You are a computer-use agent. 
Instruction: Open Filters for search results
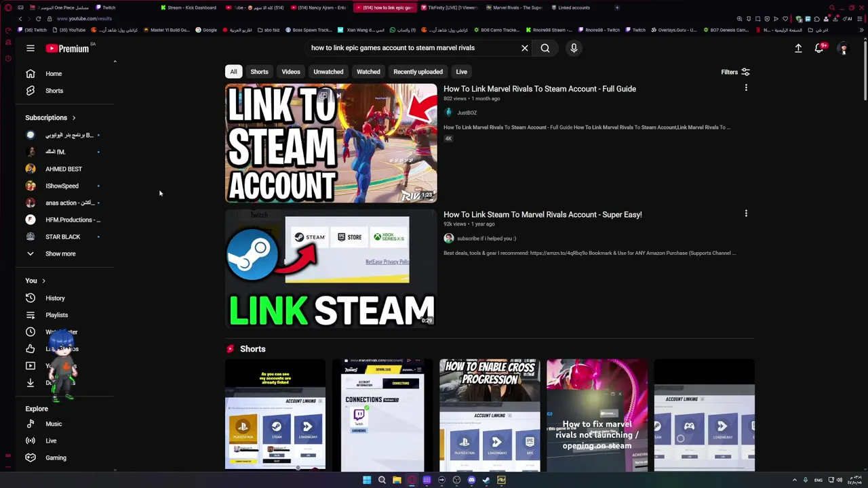click(736, 72)
